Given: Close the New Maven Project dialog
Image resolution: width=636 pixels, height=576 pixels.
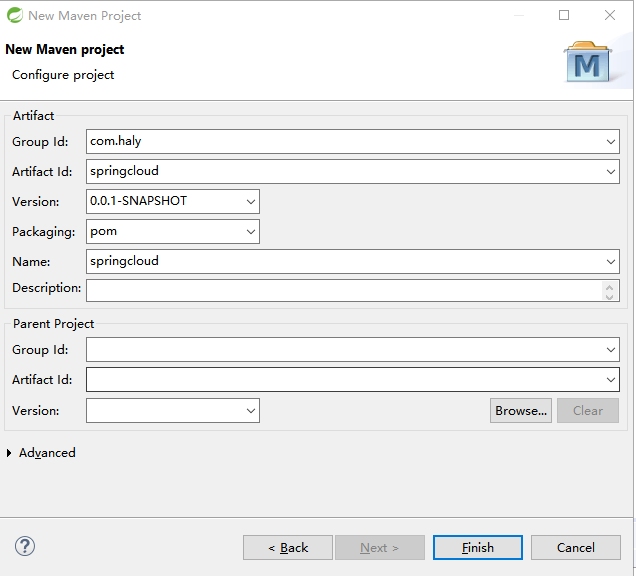Looking at the screenshot, I should click(x=610, y=15).
